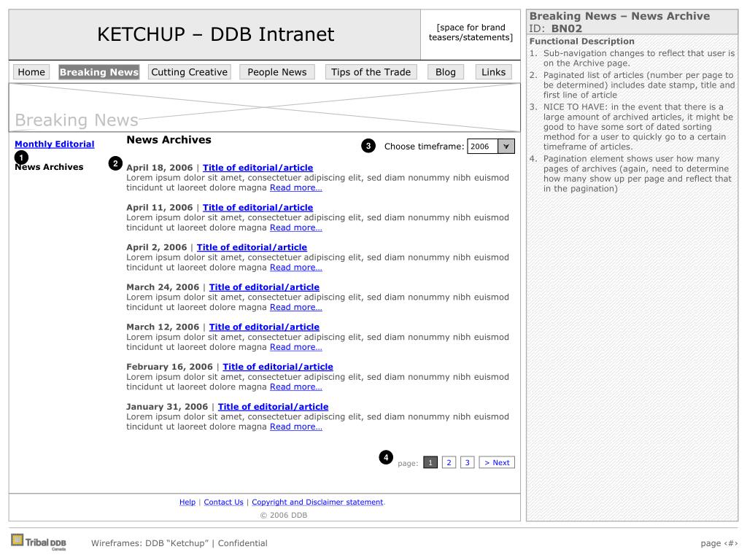Screen dimensions: 747x560
Task: Open the Monthly Editorial sub-navigation link
Action: [x=54, y=144]
